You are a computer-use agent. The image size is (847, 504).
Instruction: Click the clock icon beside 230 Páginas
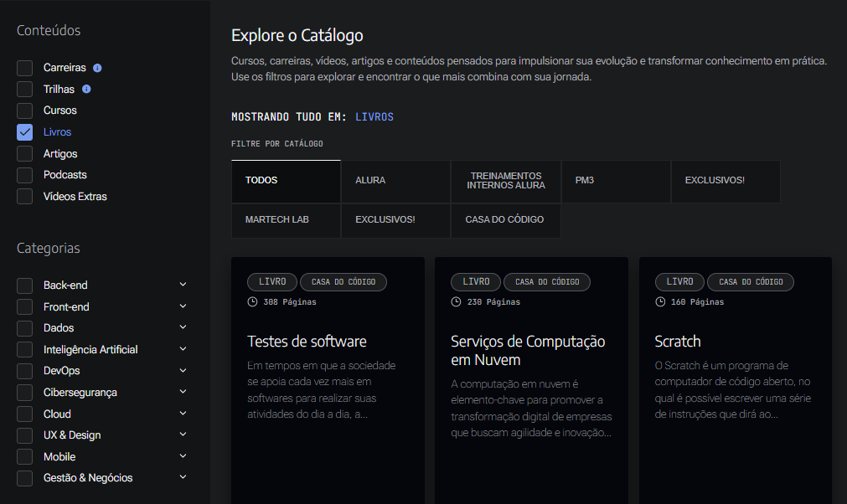point(456,301)
